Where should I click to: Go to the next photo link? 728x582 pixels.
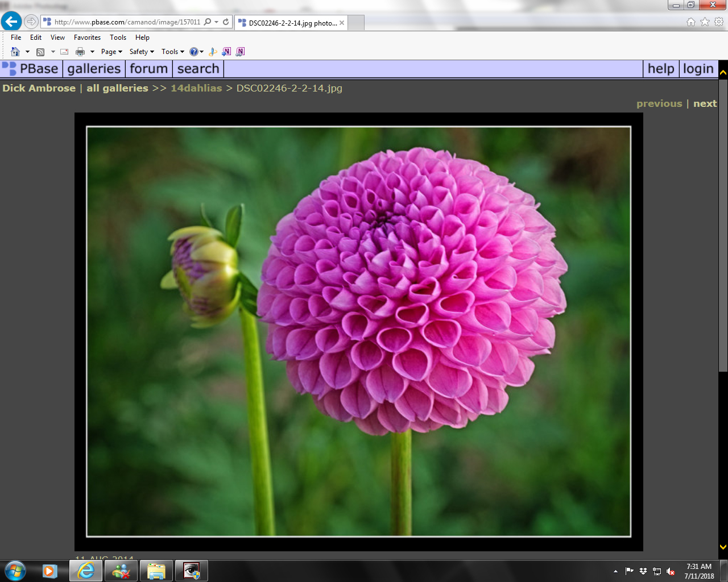pos(705,103)
